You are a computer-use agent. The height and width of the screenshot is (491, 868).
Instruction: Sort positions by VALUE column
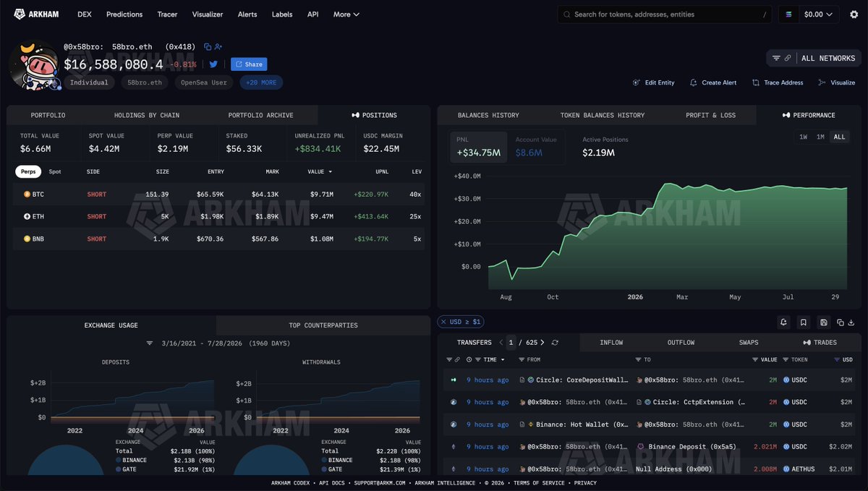tap(320, 172)
